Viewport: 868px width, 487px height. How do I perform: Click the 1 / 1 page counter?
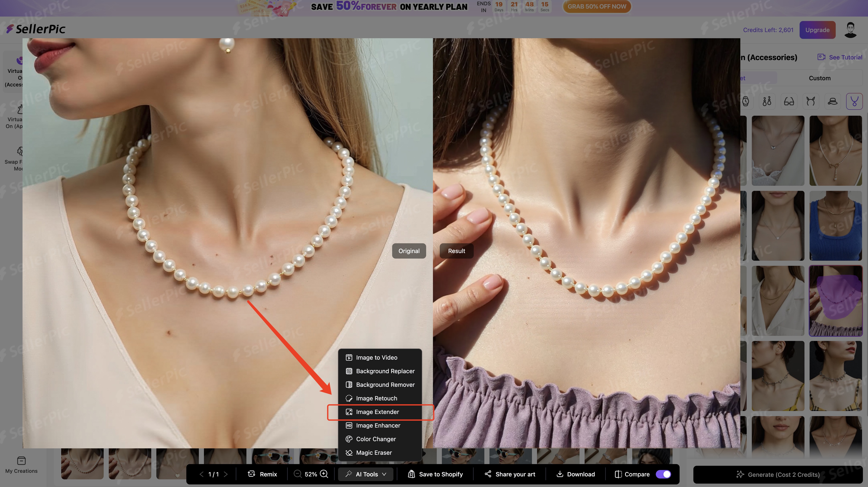[214, 474]
